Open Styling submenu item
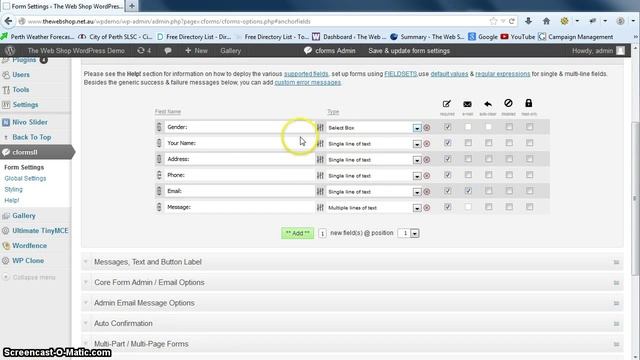This screenshot has height=360, width=640. [x=13, y=189]
